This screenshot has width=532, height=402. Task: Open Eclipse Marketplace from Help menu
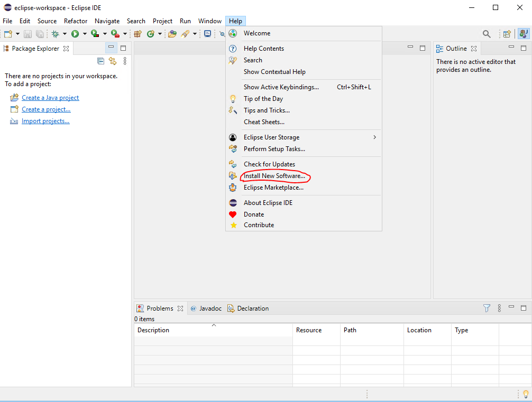[304, 188]
